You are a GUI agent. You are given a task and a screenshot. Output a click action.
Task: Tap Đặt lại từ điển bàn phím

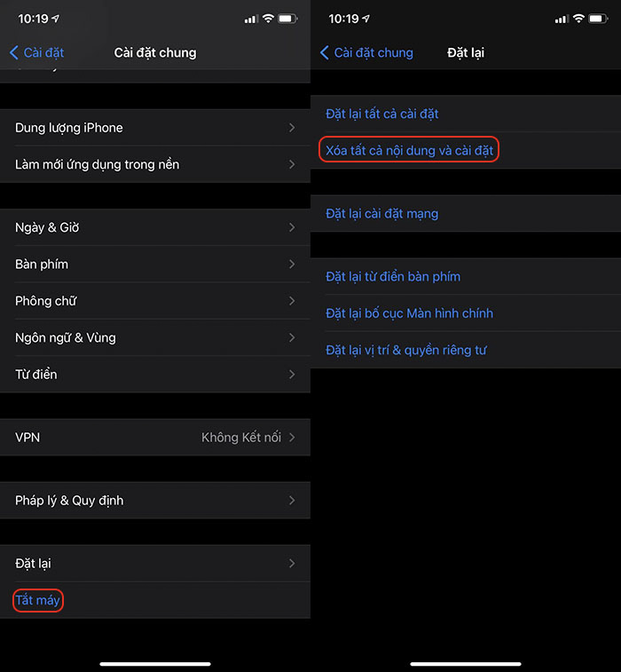click(393, 277)
